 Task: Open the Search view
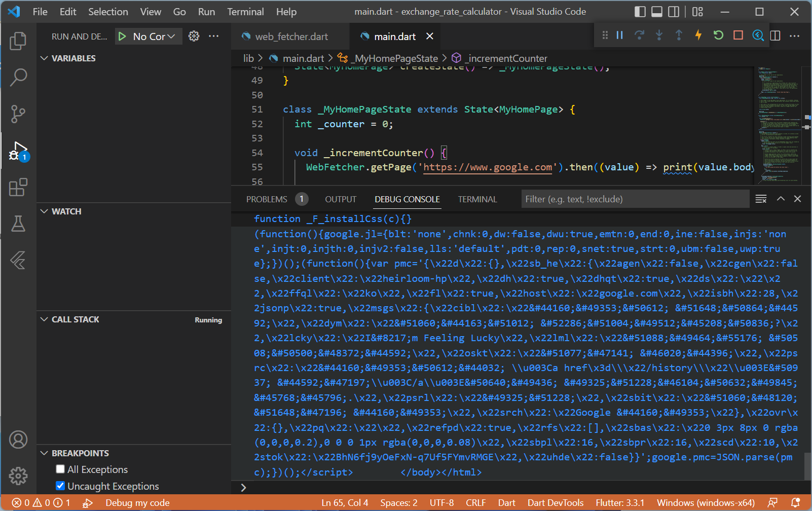coord(18,77)
